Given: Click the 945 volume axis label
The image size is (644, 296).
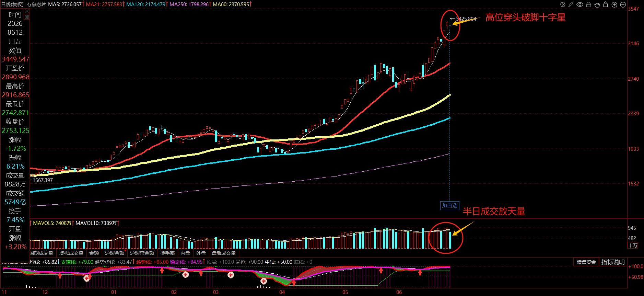Looking at the screenshot, I should click(632, 228).
